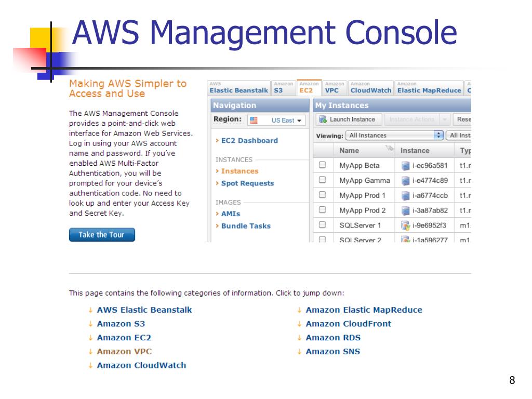
Task: Click the tag icon in Name column header
Action: 389,148
